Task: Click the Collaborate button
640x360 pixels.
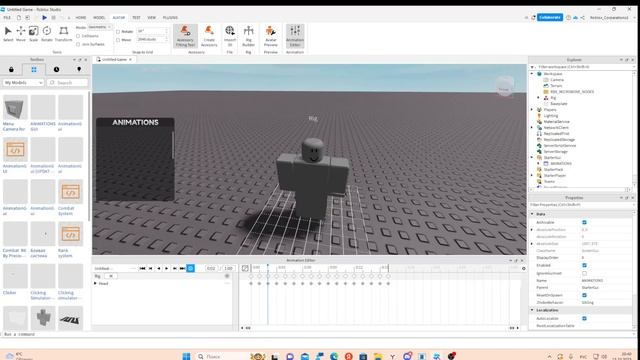Action: [549, 18]
